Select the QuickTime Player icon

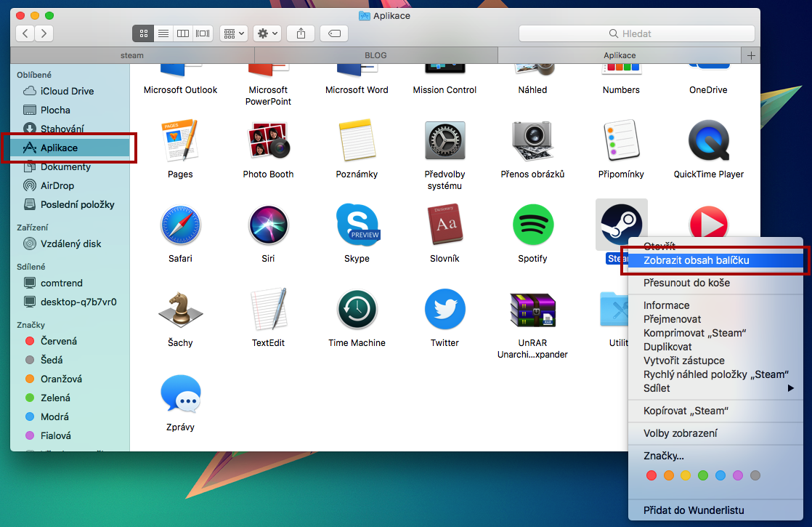708,140
